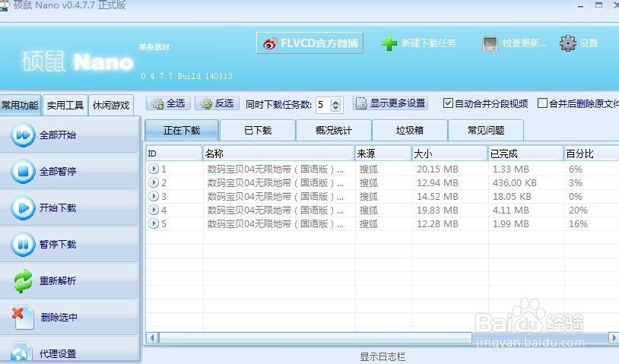The height and width of the screenshot is (364, 619).
Task: Click the 20% percentage cell
Action: pyautogui.click(x=578, y=210)
